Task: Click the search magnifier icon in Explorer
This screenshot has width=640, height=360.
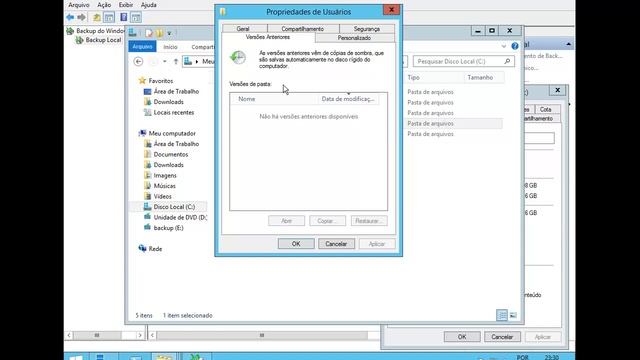Action: [507, 61]
